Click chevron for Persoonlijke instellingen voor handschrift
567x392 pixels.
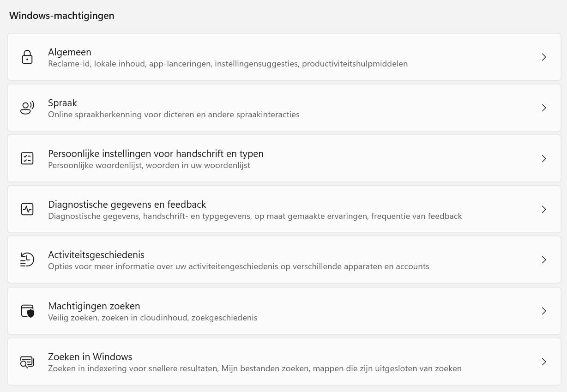(544, 159)
